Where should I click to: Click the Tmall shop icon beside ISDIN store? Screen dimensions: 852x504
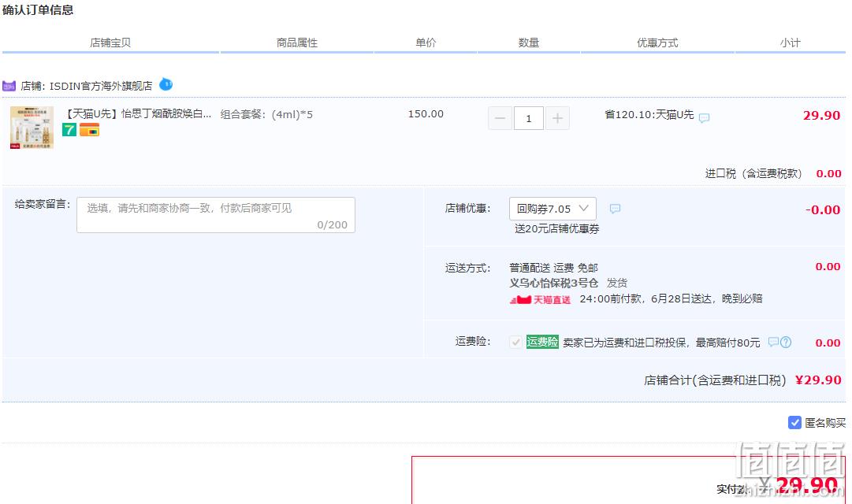[9, 86]
